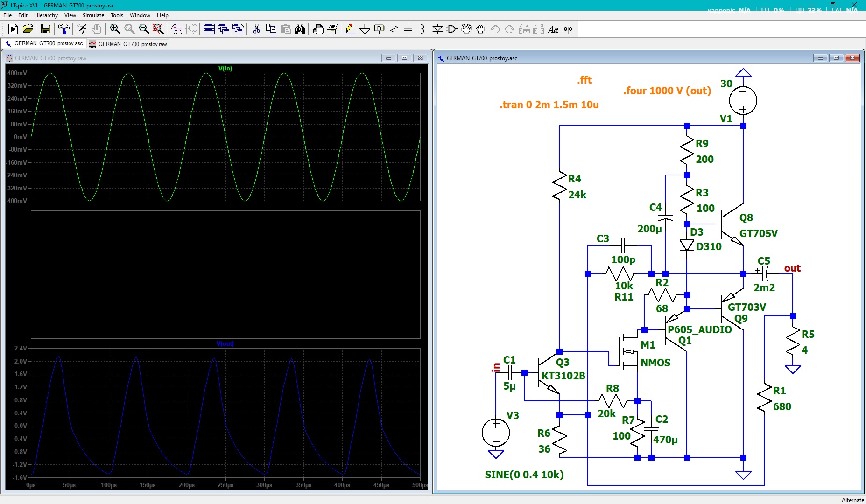Screen dimensions: 866x504
Task: Open the Component gate icon
Action: pyautogui.click(x=452, y=29)
